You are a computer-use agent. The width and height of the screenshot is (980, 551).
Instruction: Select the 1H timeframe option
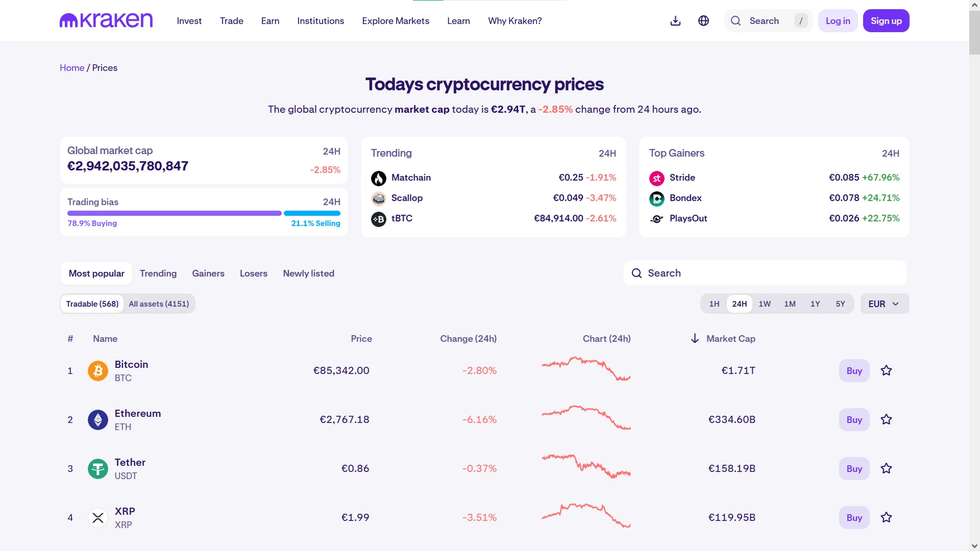click(714, 304)
